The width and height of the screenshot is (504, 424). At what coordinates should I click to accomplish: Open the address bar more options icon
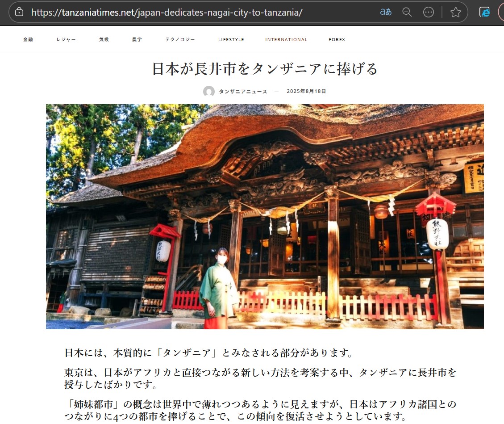click(429, 12)
